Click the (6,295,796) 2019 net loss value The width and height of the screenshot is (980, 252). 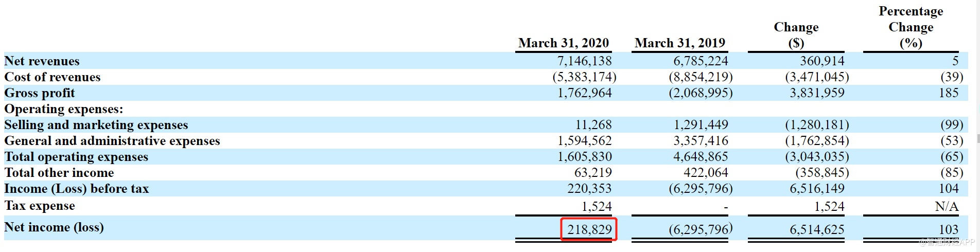(x=701, y=229)
